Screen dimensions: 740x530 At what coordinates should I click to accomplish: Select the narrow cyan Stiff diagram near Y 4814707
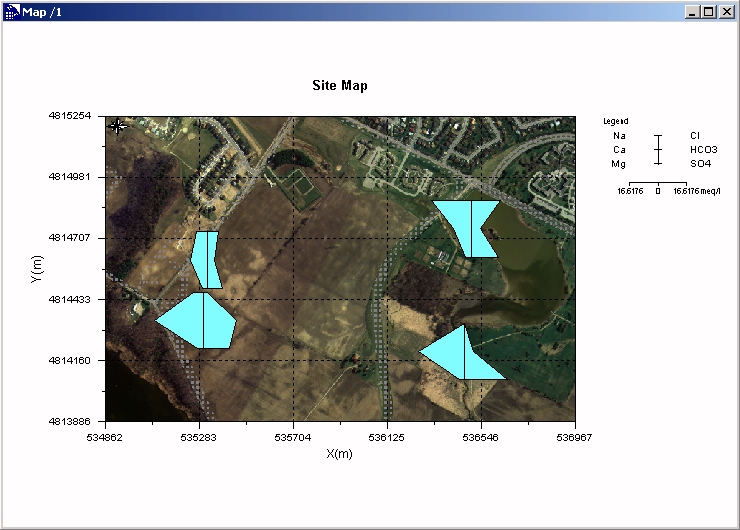(206, 259)
